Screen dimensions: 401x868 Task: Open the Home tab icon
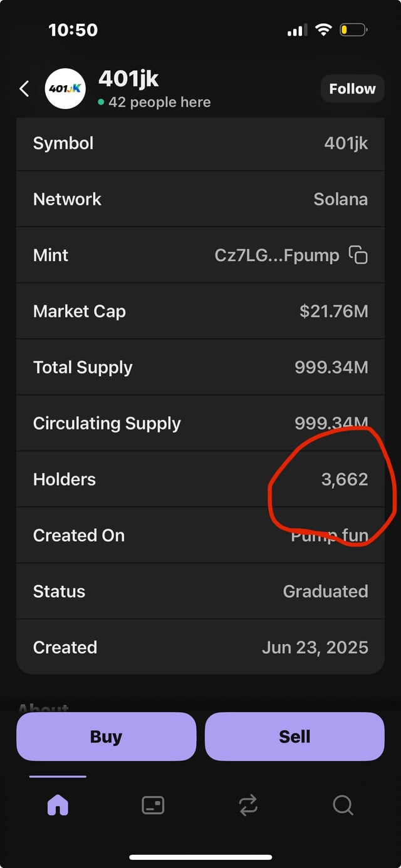click(x=58, y=805)
